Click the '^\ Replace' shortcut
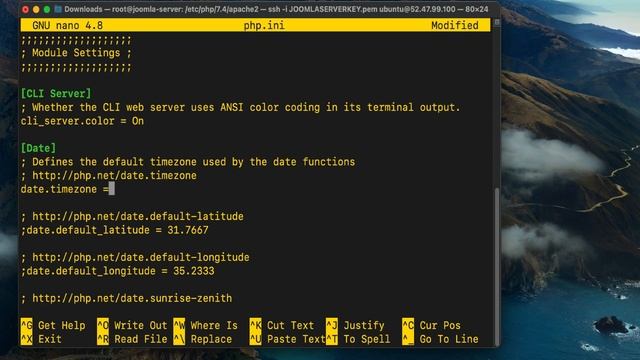Screen dimensions: 640x360 (x=203, y=339)
